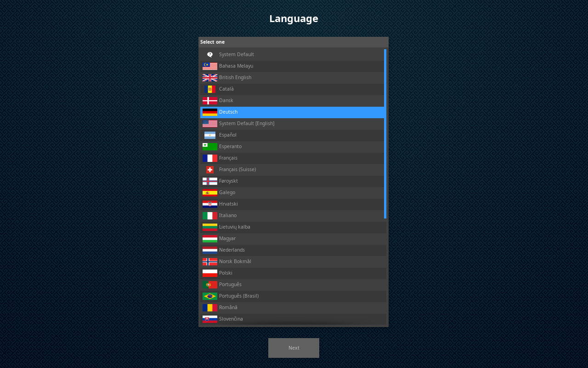
Task: Select the highlighted Deutsch entry
Action: 228,112
